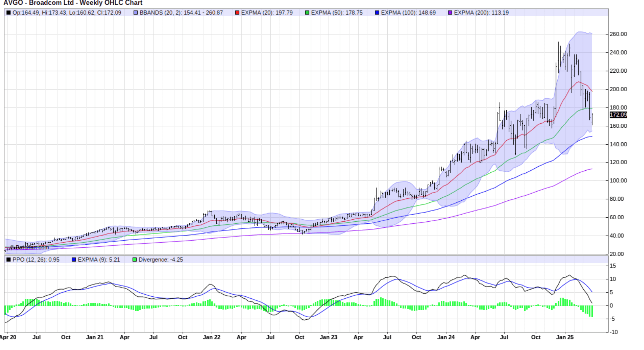The image size is (644, 350).
Task: Click the blue EXPMA (9) legend swatch
Action: (x=74, y=260)
